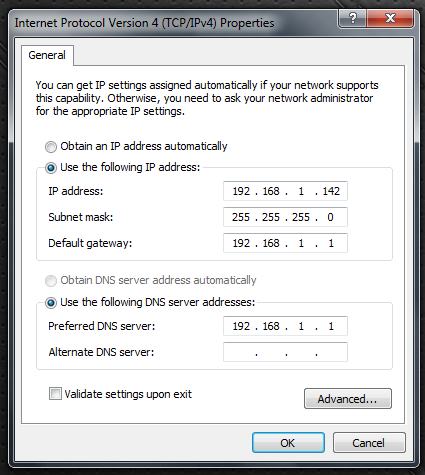Open the General tab
The height and width of the screenshot is (475, 425).
pyautogui.click(x=47, y=55)
